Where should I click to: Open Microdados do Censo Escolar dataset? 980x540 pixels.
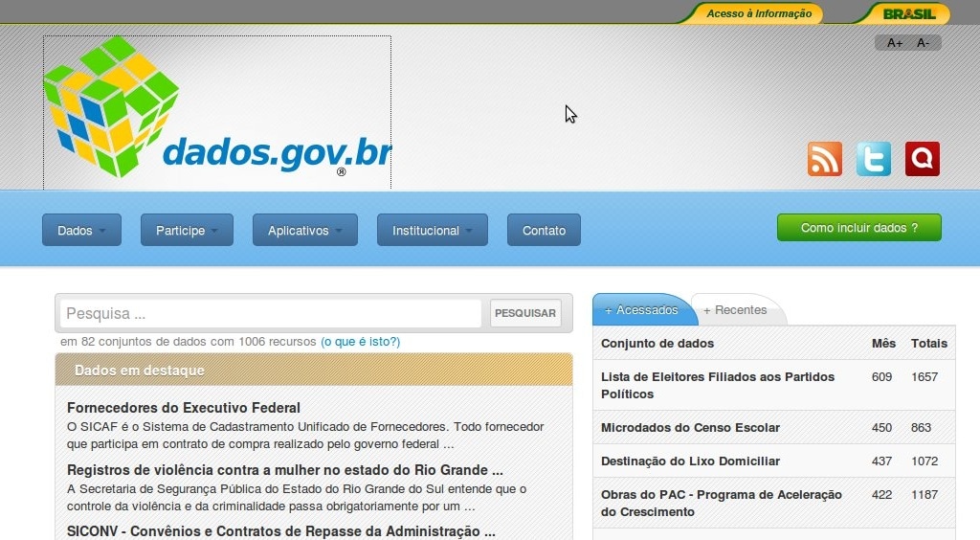[690, 428]
